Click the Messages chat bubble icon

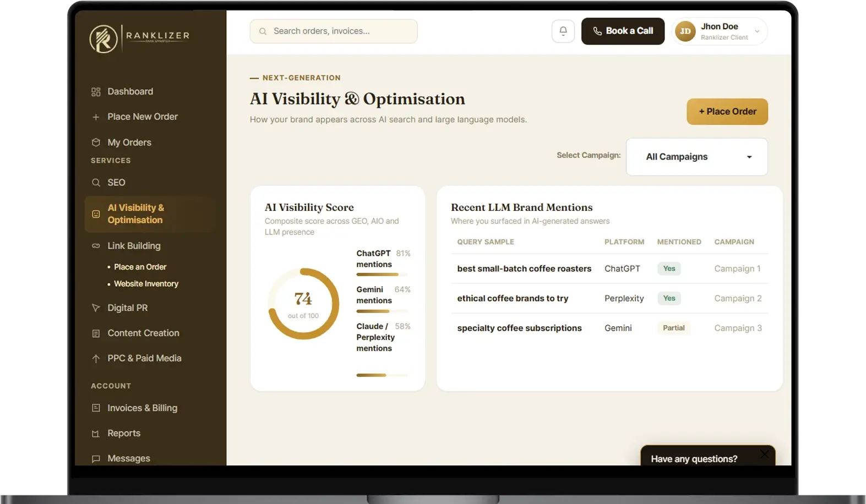pyautogui.click(x=96, y=459)
